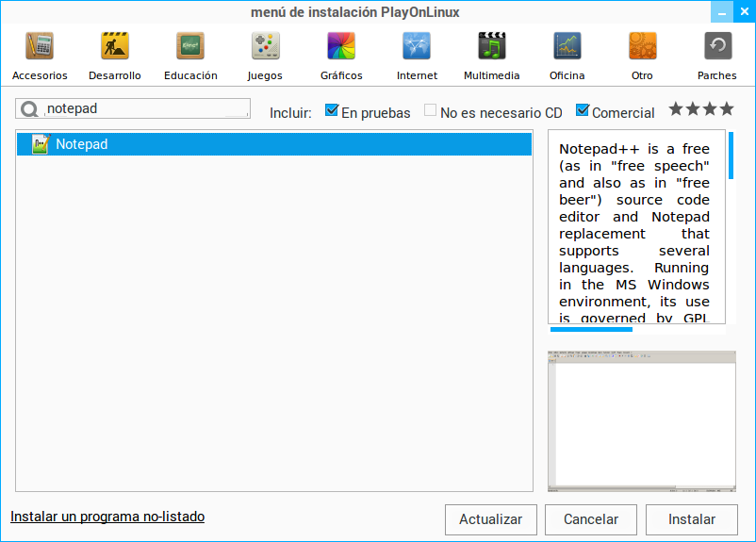This screenshot has height=542, width=756.
Task: Close the PlayOnLinux install window
Action: 745,12
